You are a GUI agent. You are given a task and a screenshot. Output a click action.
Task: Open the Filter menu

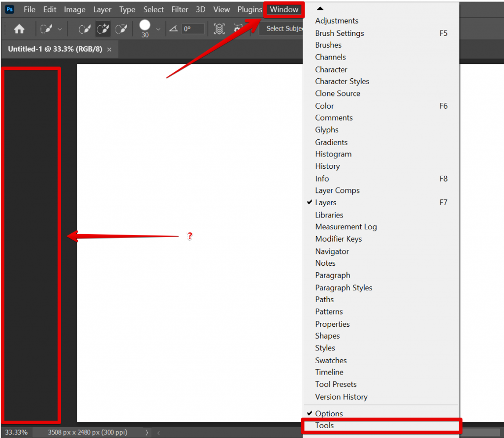tap(180, 9)
